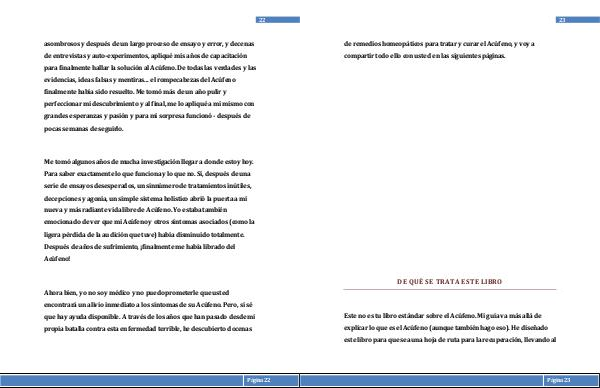The height and width of the screenshot is (388, 600).
Task: Click the line starting 'de remedios homeopáticos'
Action: [439, 44]
